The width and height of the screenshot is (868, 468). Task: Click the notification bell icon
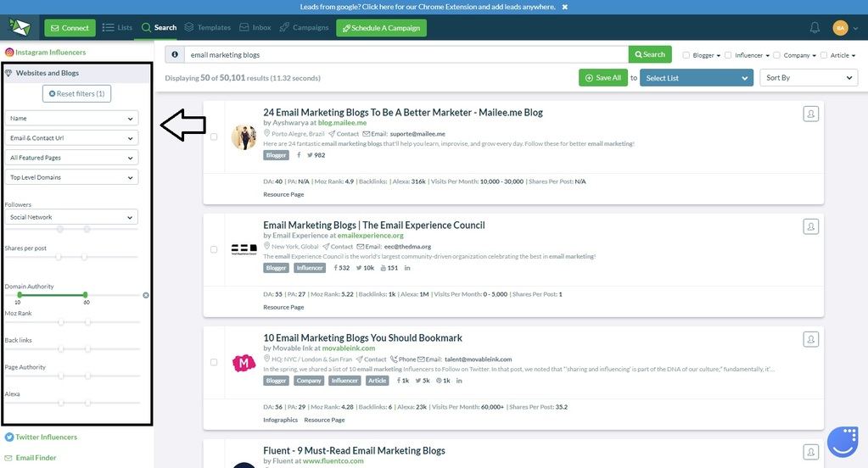click(815, 28)
